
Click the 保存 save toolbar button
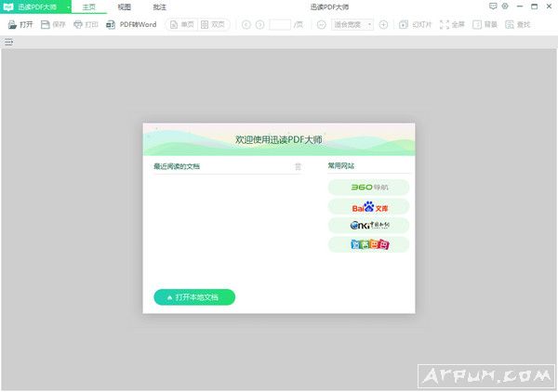pyautogui.click(x=53, y=24)
